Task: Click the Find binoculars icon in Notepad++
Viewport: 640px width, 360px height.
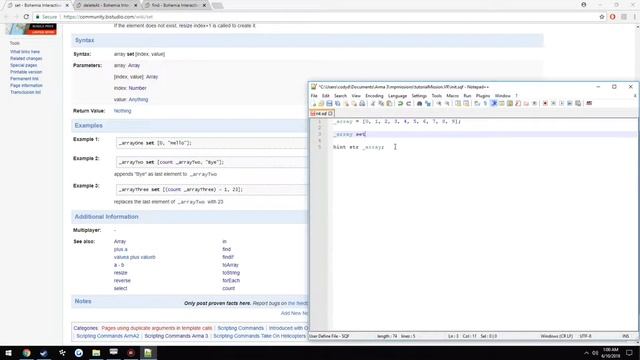Action: coord(419,103)
